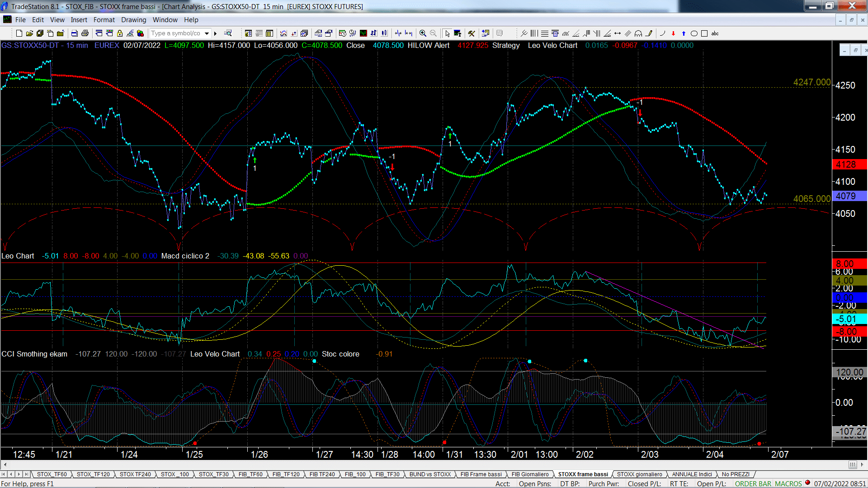Open the Window menu

click(x=165, y=20)
